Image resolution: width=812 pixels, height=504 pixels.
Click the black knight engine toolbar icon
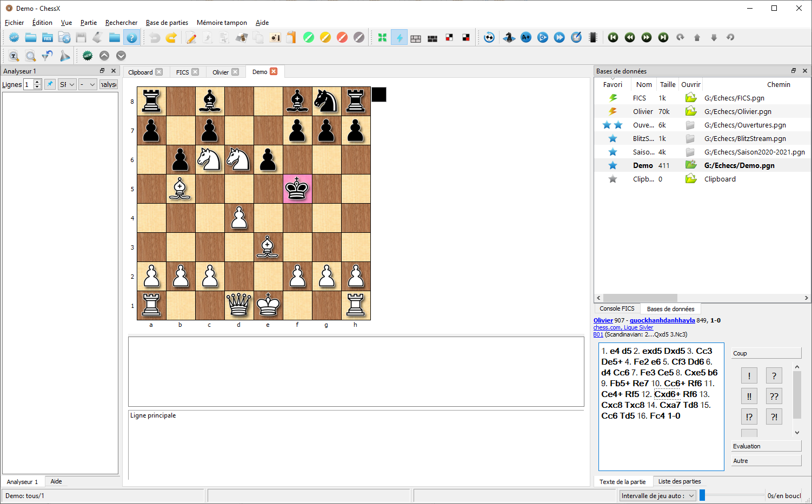tap(509, 37)
